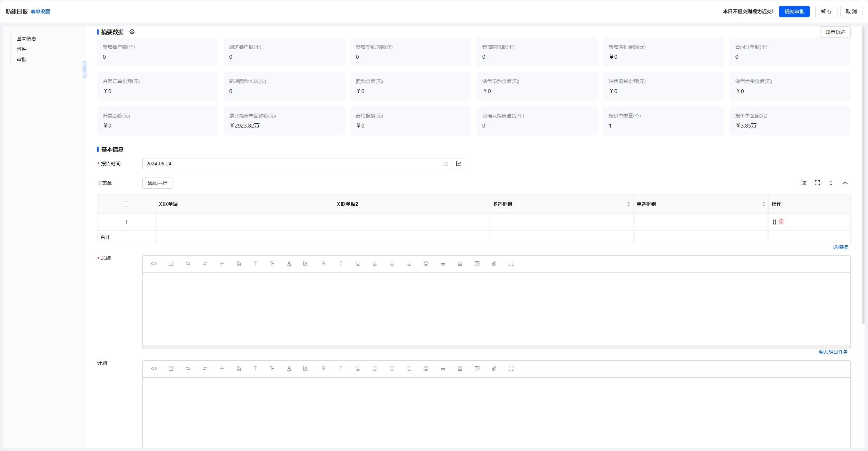Click the 选模板 link

click(841, 247)
